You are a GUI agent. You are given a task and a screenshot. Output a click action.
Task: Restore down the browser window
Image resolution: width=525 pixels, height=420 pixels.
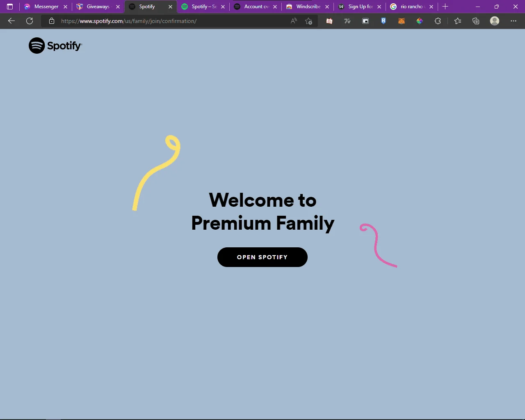(497, 7)
